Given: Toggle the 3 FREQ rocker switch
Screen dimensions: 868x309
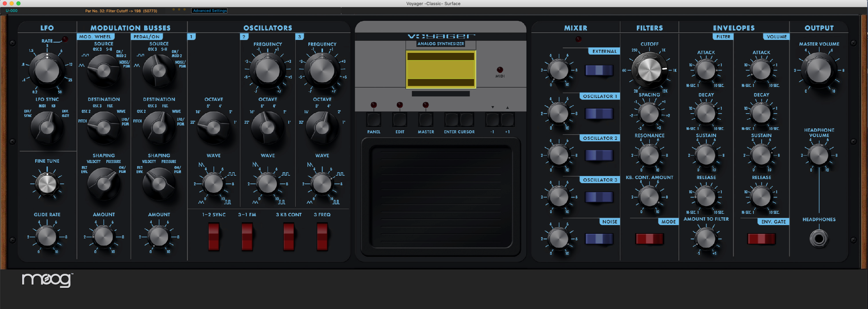Looking at the screenshot, I should (322, 237).
